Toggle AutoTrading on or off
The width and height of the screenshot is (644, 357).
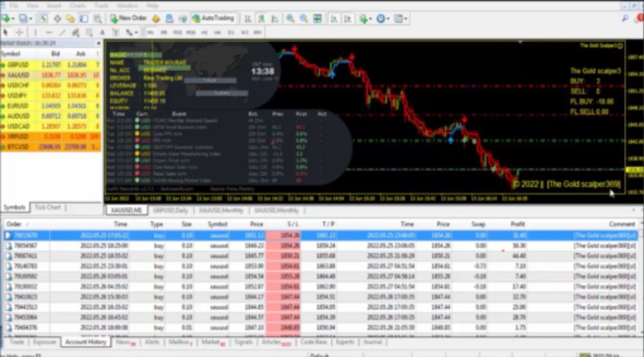[213, 19]
